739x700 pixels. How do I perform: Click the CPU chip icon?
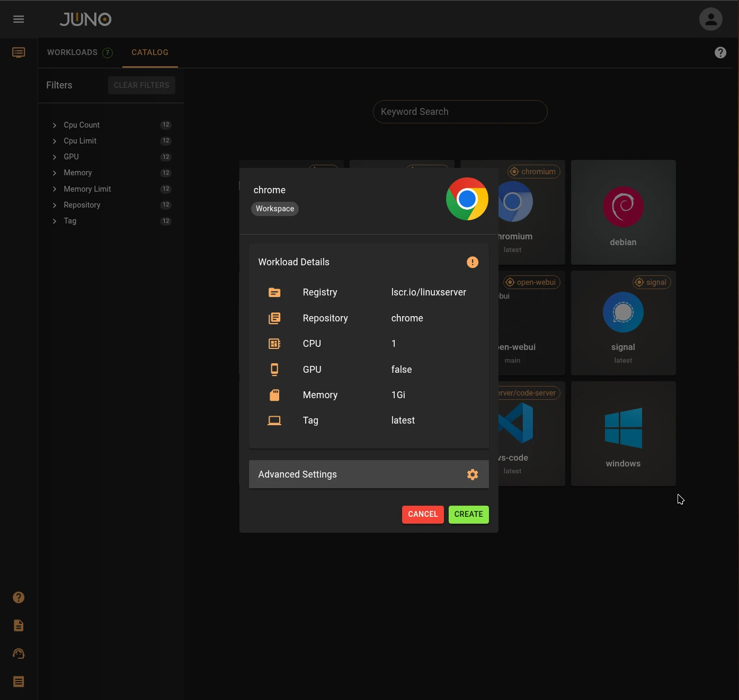274,344
